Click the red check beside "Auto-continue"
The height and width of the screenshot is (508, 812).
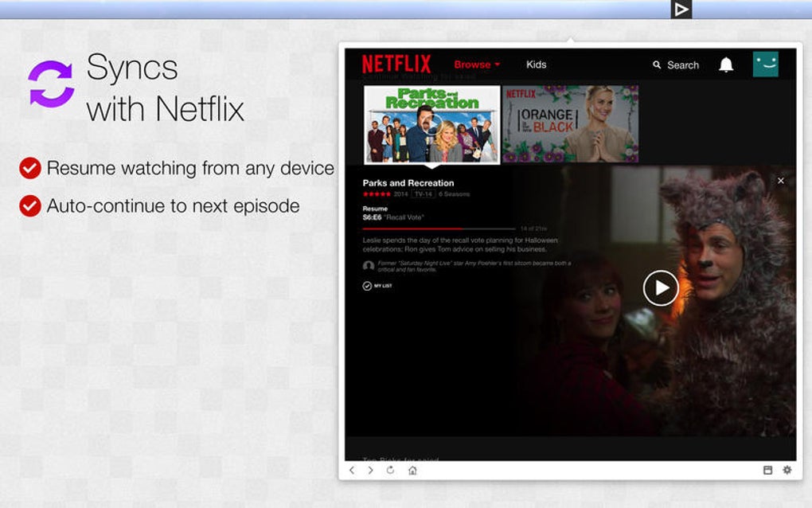pyautogui.click(x=30, y=206)
